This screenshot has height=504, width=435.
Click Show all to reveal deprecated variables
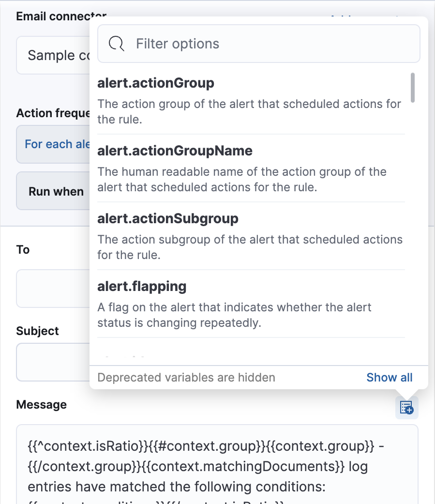point(389,377)
